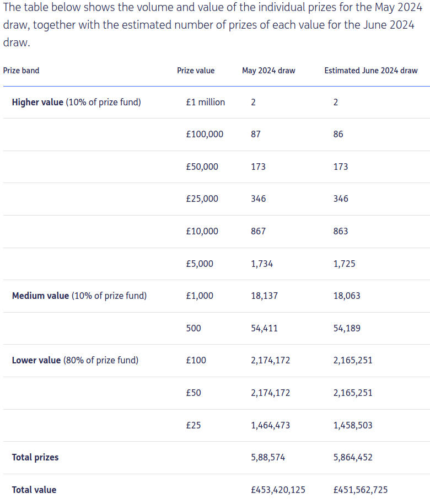This screenshot has width=430, height=504.
Task: Click the Prize band column header
Action: coord(21,71)
